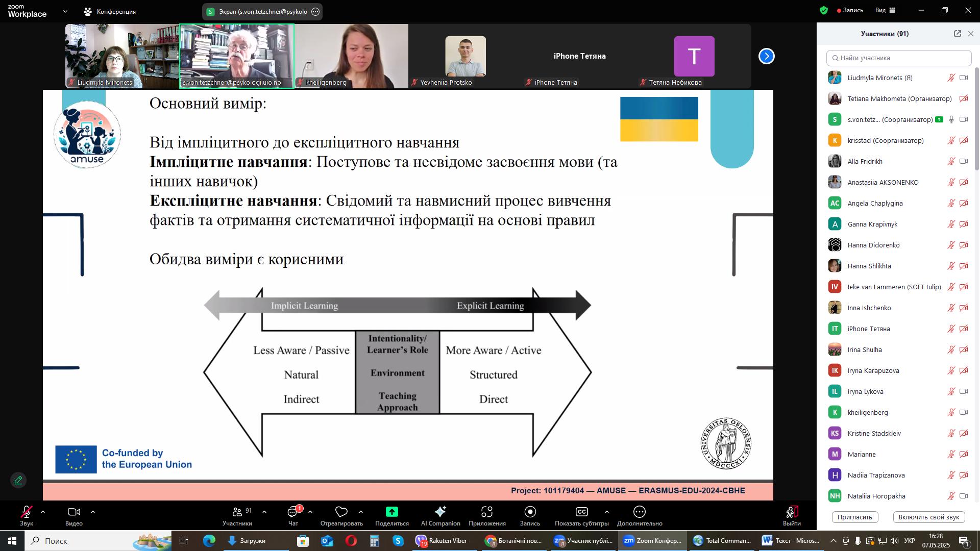The height and width of the screenshot is (551, 980).
Task: Expand the arrow beside Участники
Action: 264,512
